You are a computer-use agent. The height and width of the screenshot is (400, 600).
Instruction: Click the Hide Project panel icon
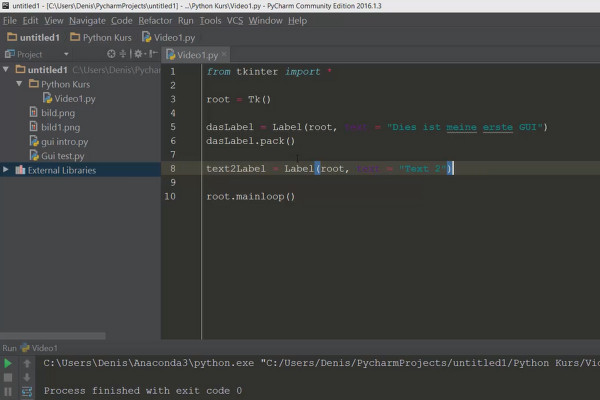tap(153, 54)
